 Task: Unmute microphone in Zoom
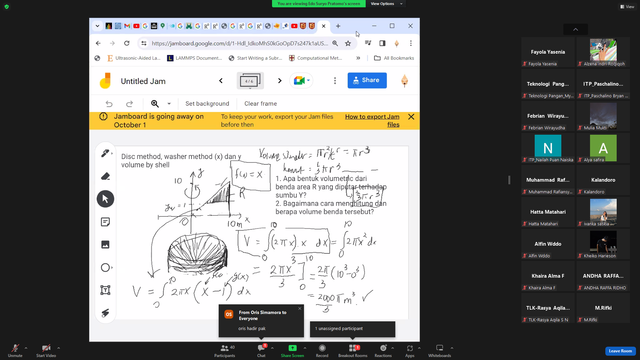15,350
